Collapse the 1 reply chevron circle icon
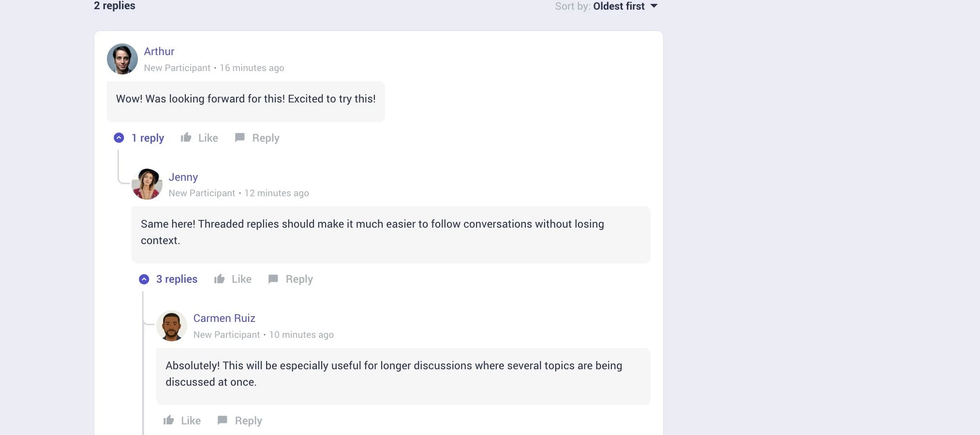 tap(119, 138)
